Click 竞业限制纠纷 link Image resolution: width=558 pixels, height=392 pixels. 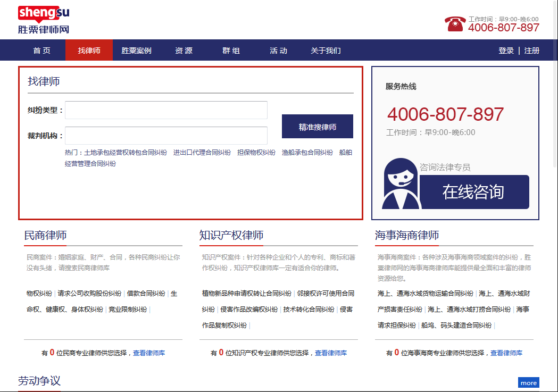pos(128,309)
